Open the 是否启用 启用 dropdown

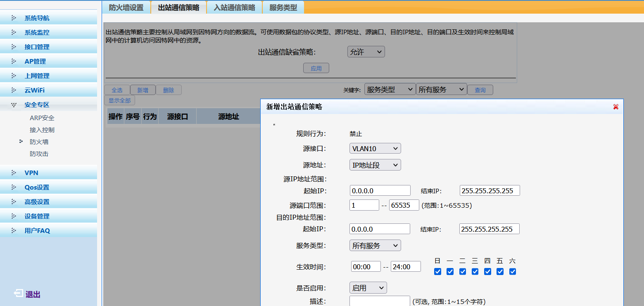(368, 288)
